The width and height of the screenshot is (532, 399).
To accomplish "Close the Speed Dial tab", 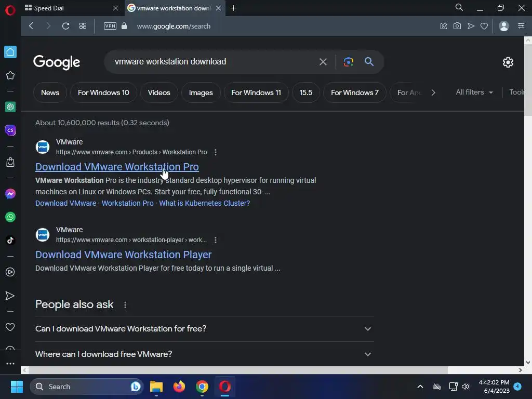I will [x=115, y=8].
